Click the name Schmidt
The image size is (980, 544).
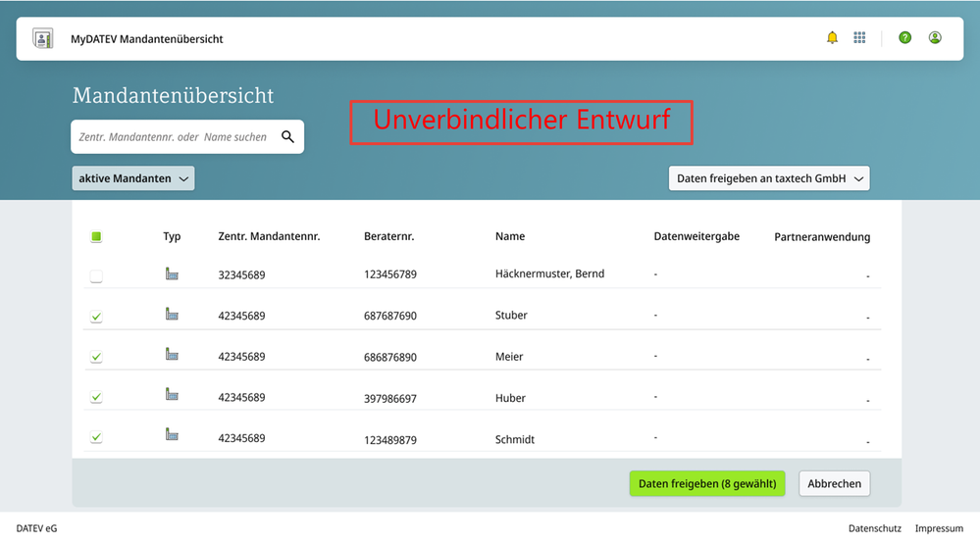(514, 439)
